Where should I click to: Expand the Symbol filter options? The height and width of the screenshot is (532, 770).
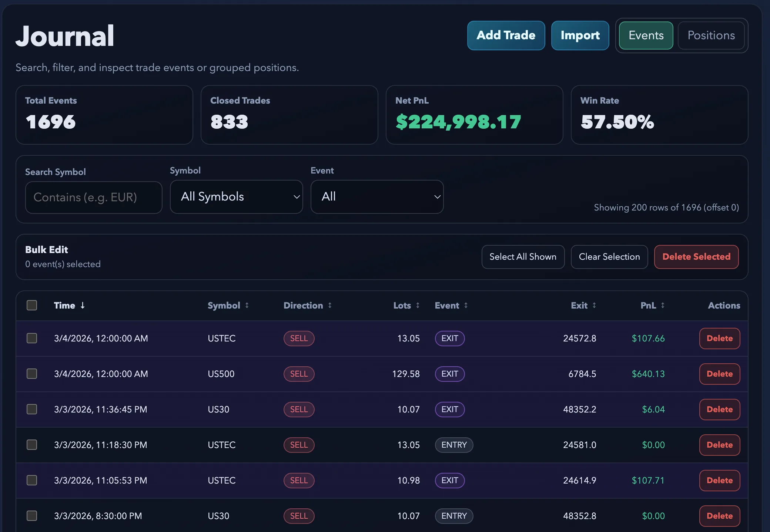[x=236, y=196]
